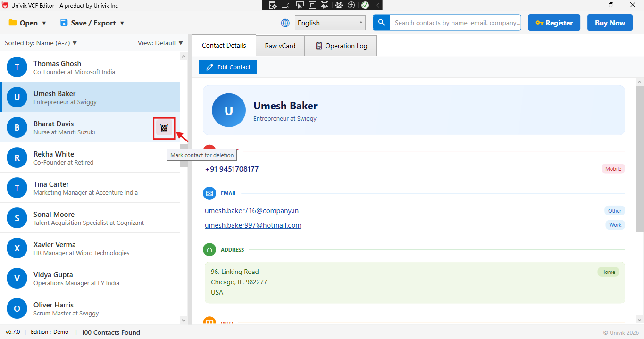The image size is (644, 339).
Task: Open the Sorted by Name (A-Z) dropdown
Action: tap(41, 43)
